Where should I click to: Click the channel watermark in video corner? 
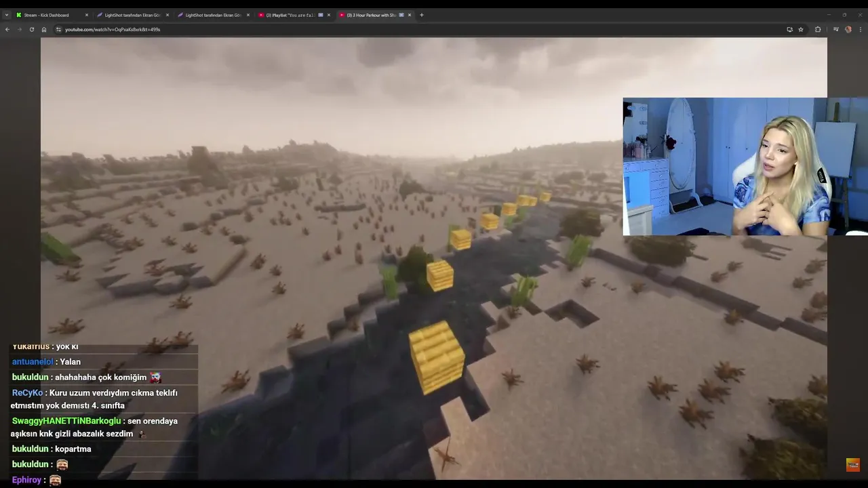coord(853,465)
